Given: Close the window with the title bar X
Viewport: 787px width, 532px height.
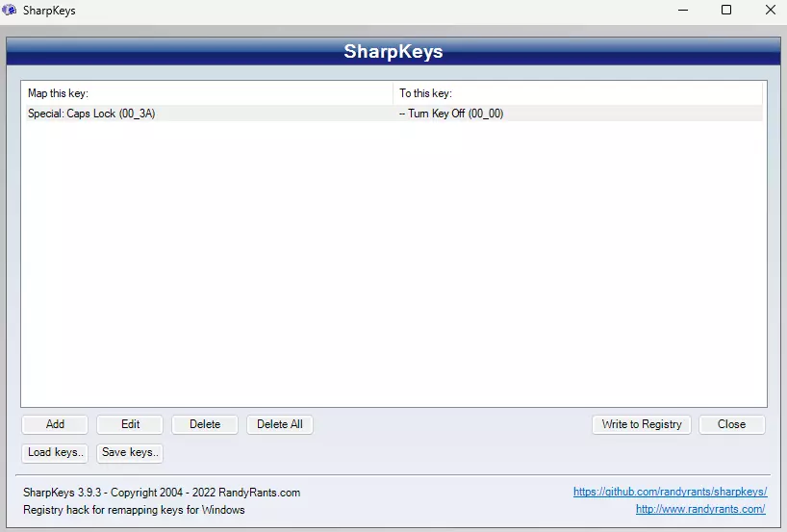Looking at the screenshot, I should [x=771, y=10].
